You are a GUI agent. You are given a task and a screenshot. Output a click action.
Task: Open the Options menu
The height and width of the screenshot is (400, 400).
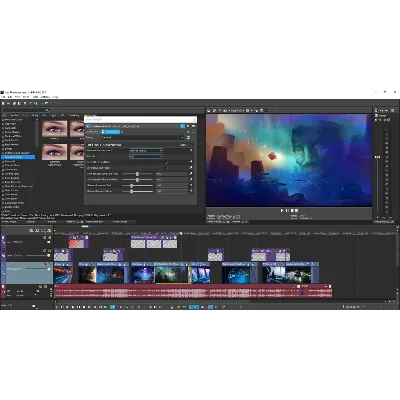pyautogui.click(x=45, y=97)
